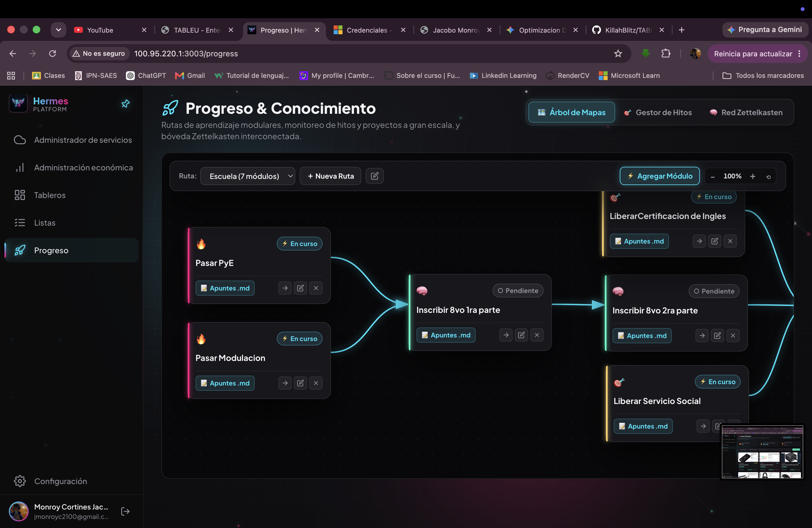
Task: Click the screenshot preview thumbnail
Action: (762, 452)
